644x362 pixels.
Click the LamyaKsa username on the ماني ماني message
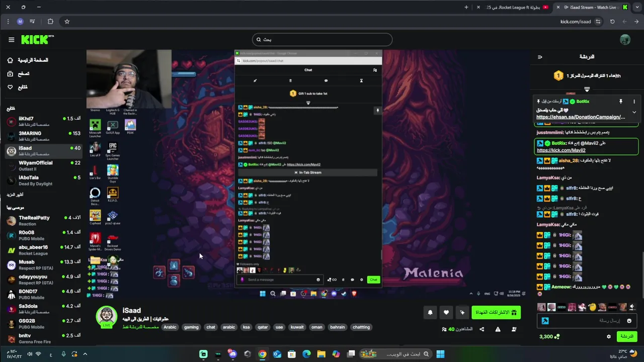pos(548,225)
